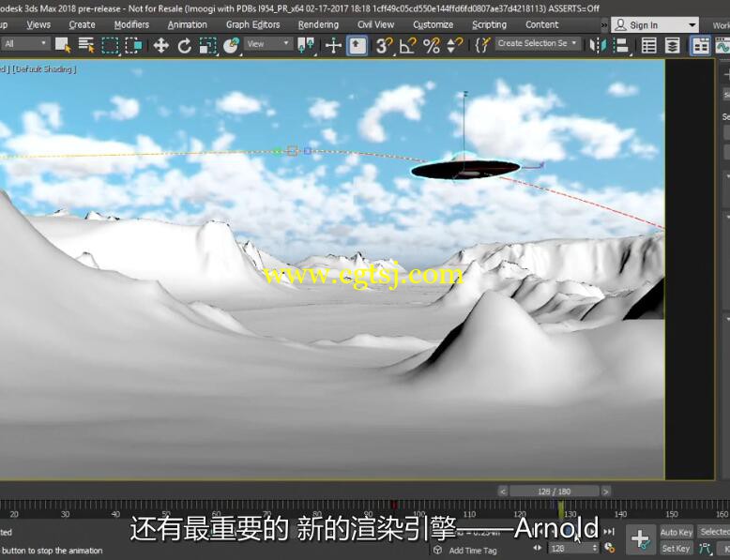Click the current frame spinner arrows
The image size is (730, 560).
click(595, 548)
